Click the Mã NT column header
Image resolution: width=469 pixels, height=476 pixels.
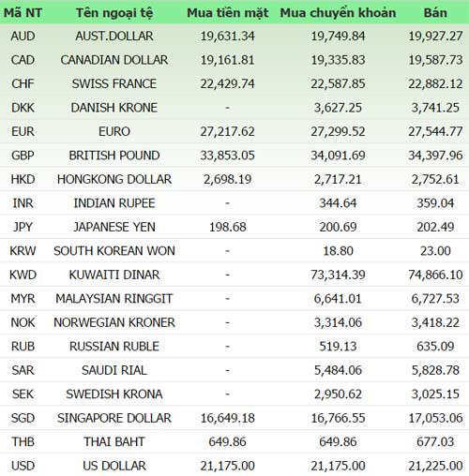tap(23, 13)
